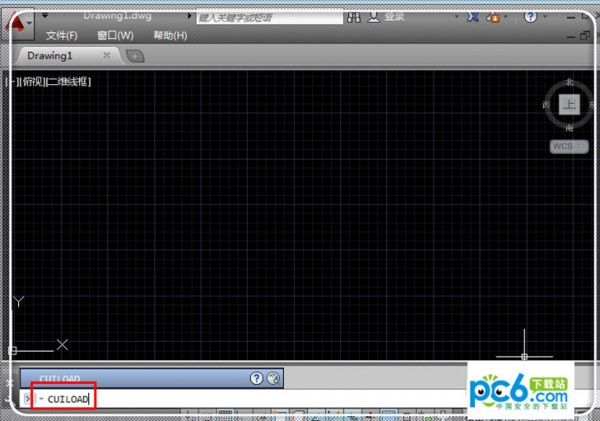Viewport: 600px width, 421px height.
Task: Open the 窗口(W) menu
Action: coord(115,36)
